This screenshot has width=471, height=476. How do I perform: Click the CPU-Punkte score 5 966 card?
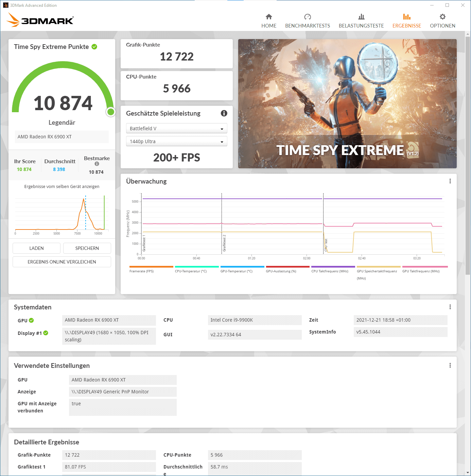point(177,86)
